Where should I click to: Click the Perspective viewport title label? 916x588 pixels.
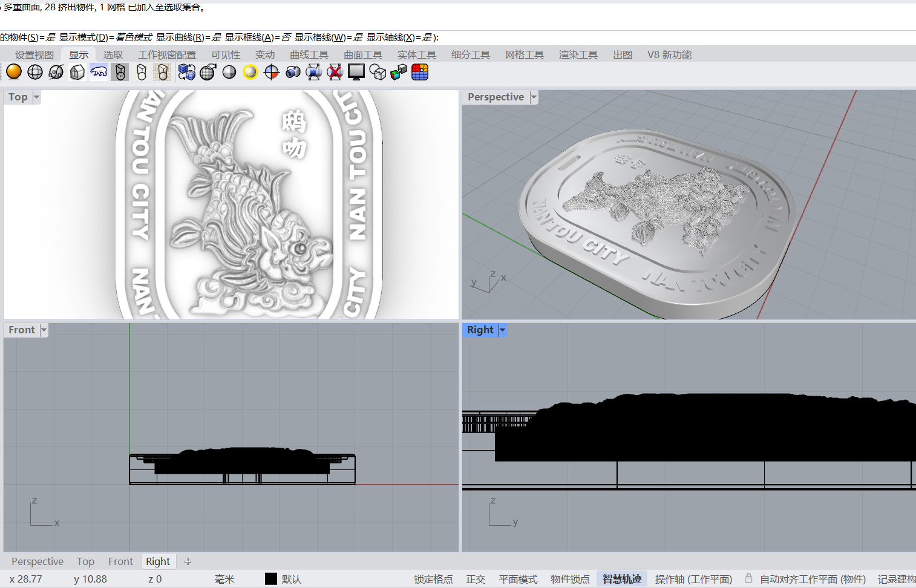point(496,97)
